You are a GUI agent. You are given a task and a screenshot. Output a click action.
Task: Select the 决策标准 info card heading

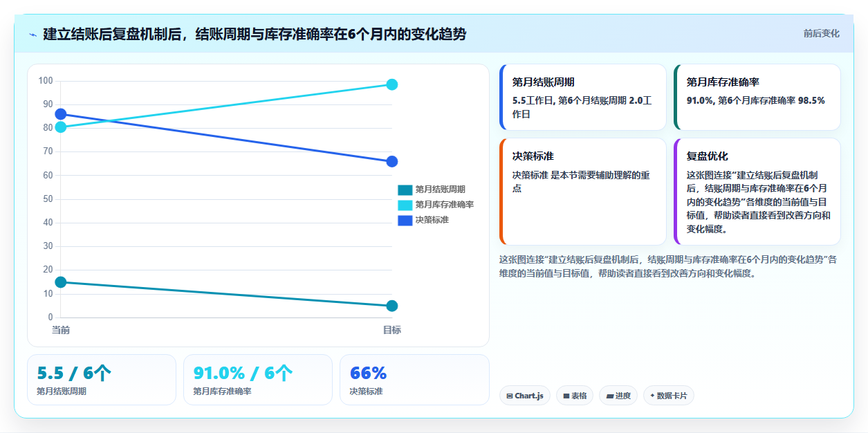click(533, 156)
